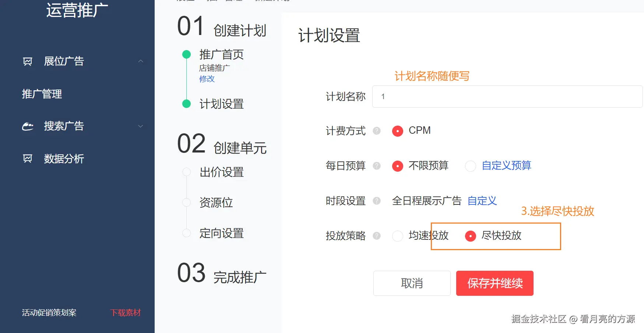Select the 尽快投放 strategy radio
Image resolution: width=644 pixels, height=333 pixels.
tap(471, 236)
